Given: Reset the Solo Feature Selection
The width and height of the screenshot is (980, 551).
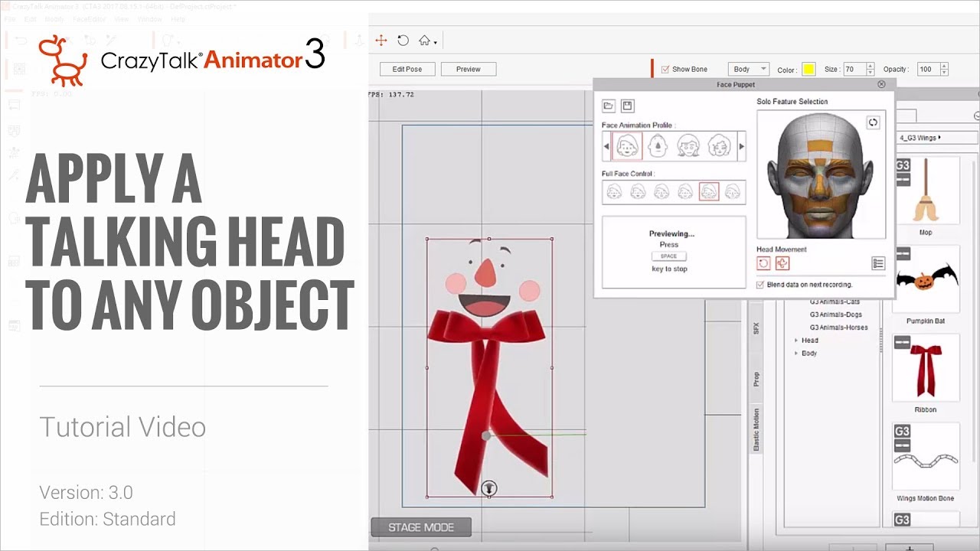Looking at the screenshot, I should tap(873, 122).
